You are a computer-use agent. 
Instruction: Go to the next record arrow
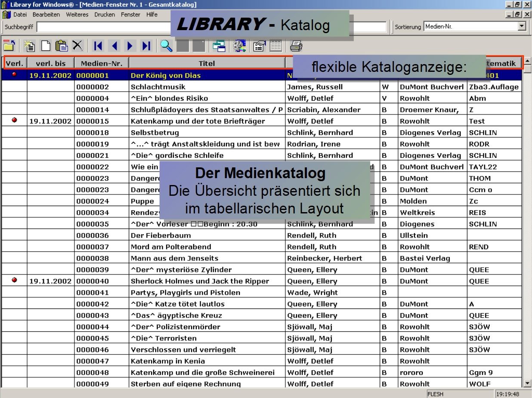click(130, 46)
